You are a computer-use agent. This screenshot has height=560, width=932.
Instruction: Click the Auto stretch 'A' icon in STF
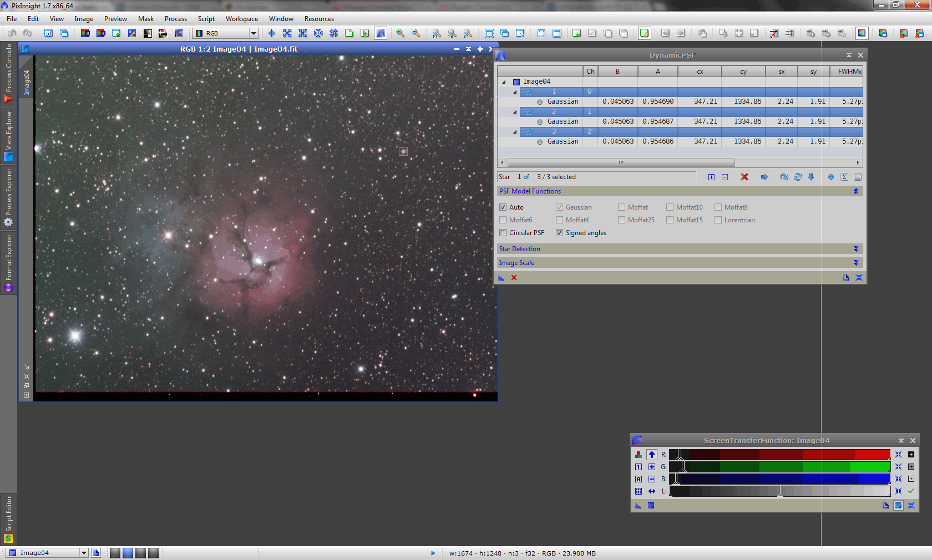[x=639, y=479]
